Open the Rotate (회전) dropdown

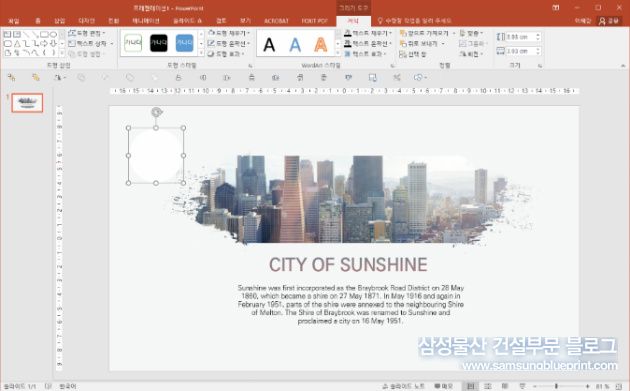click(x=472, y=54)
